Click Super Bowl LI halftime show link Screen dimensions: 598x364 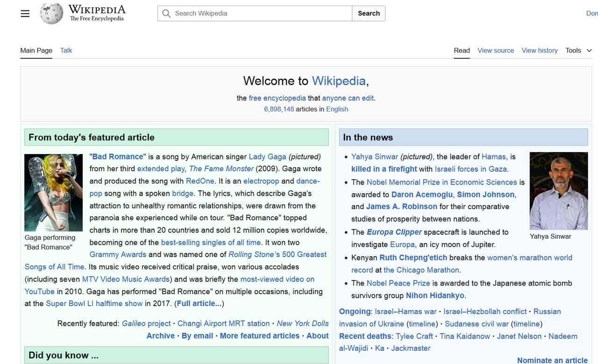point(94,303)
